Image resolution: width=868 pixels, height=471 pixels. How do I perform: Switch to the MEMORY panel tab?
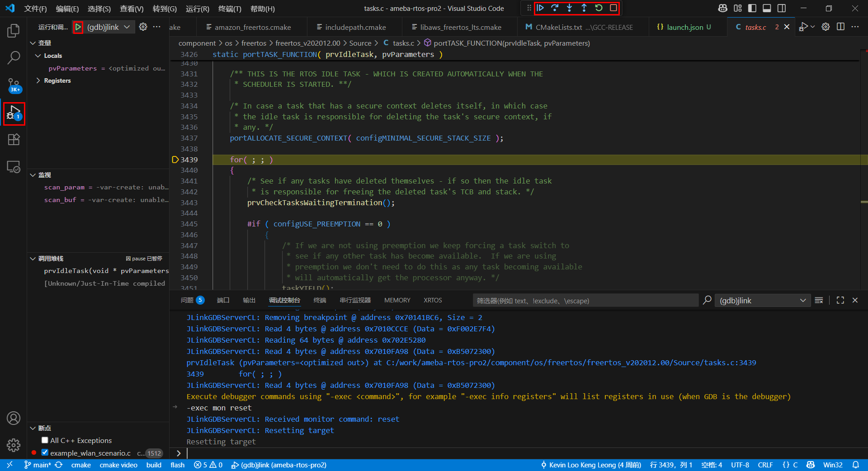tap(397, 300)
